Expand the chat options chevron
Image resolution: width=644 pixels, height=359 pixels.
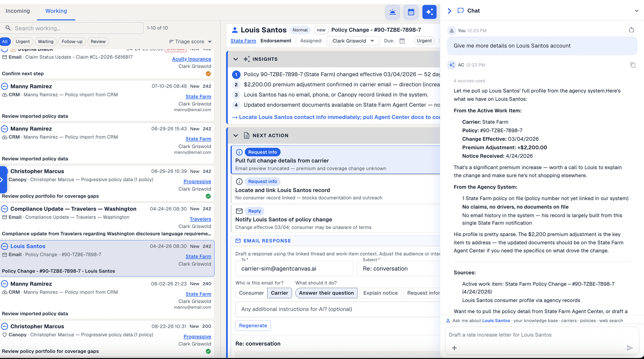[x=636, y=11]
